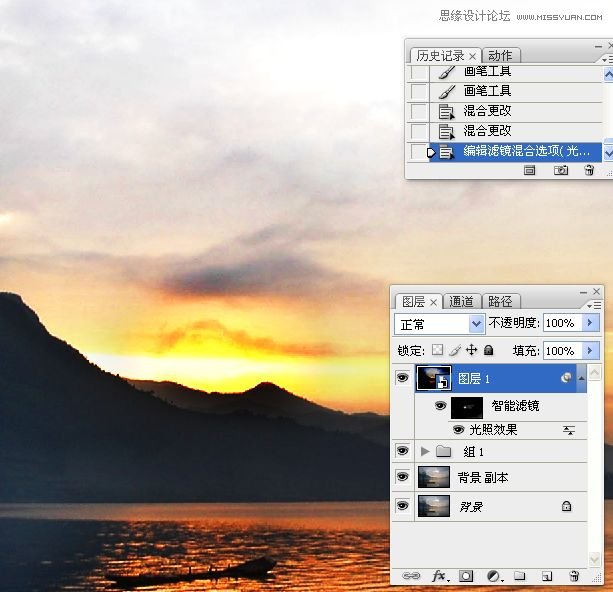Create a new group folder icon

[520, 576]
